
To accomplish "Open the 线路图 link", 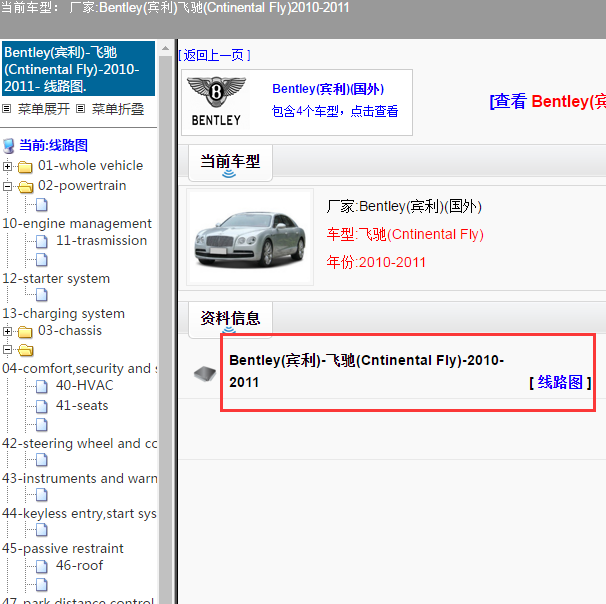I will click(x=560, y=383).
